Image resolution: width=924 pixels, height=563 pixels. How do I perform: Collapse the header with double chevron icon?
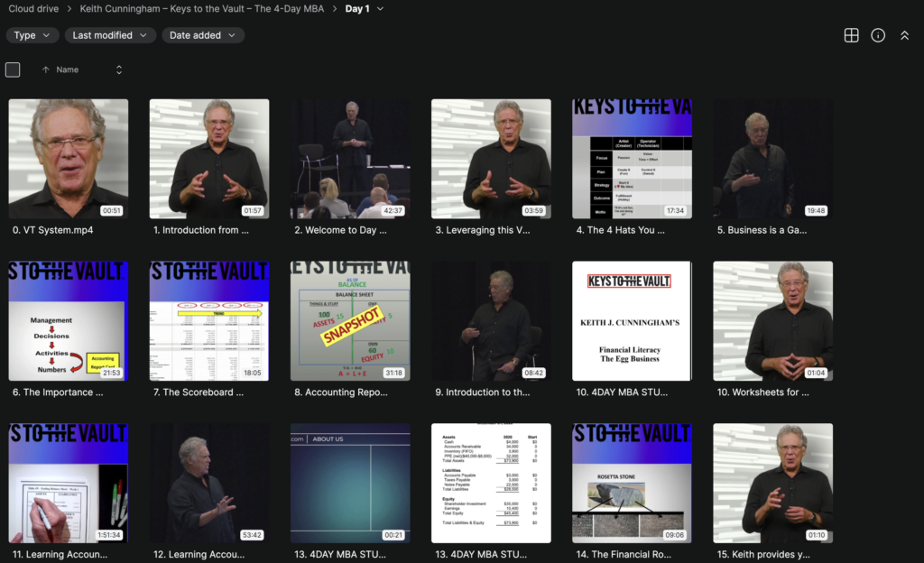pyautogui.click(x=904, y=35)
